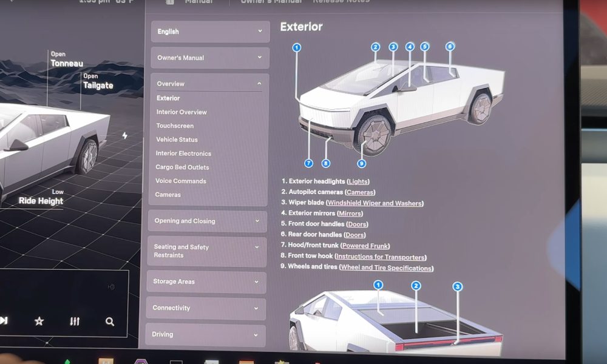
Task: Open the Instructions for Transporters link
Action: coord(381,257)
